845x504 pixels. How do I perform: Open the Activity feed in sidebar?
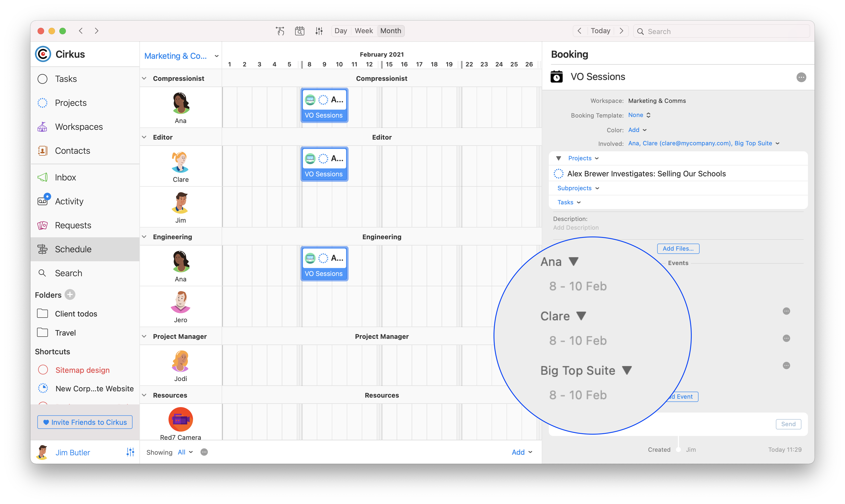pos(85,201)
